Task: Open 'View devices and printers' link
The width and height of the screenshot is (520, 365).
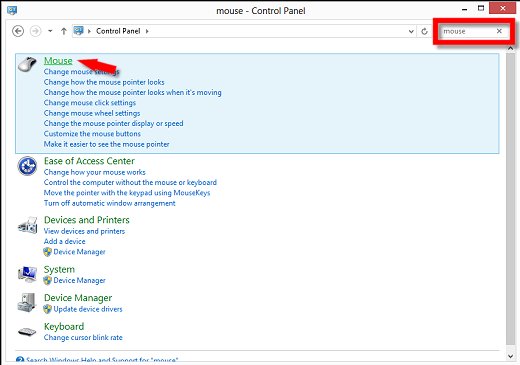Action: pos(84,231)
